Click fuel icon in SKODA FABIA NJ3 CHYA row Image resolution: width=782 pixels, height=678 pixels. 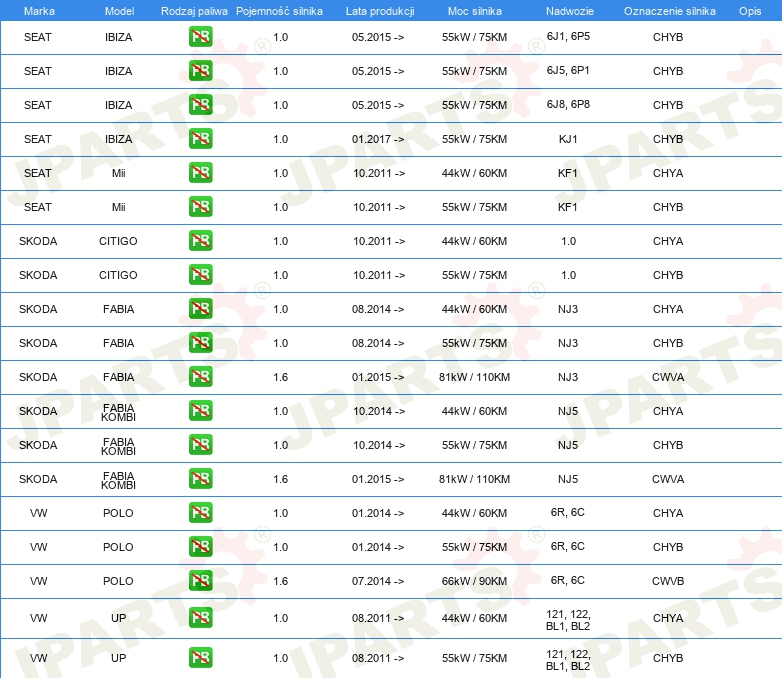pyautogui.click(x=200, y=308)
